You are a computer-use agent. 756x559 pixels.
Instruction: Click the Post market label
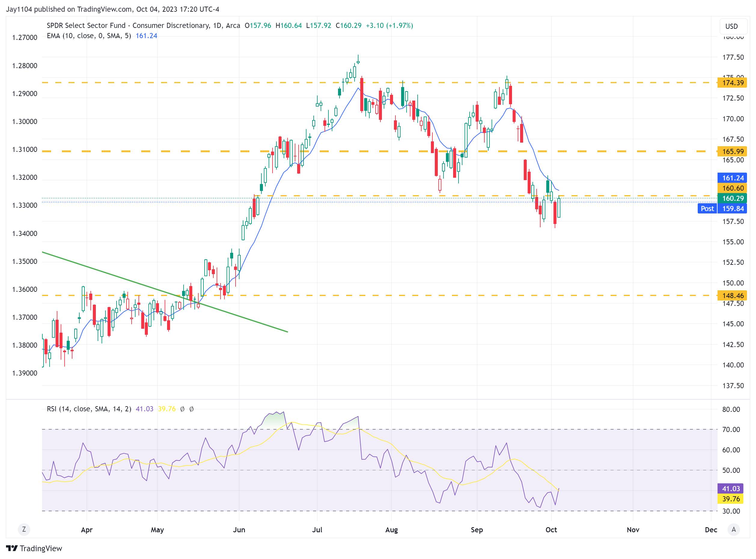707,208
